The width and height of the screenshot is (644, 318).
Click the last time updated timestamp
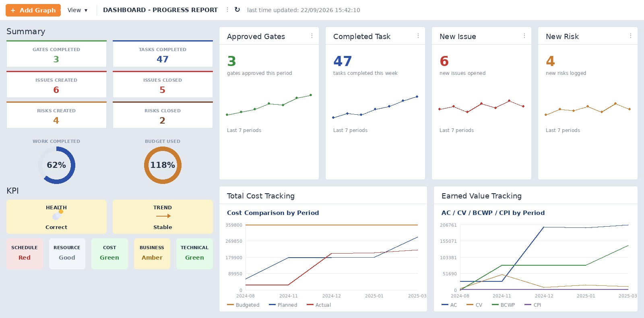(303, 10)
